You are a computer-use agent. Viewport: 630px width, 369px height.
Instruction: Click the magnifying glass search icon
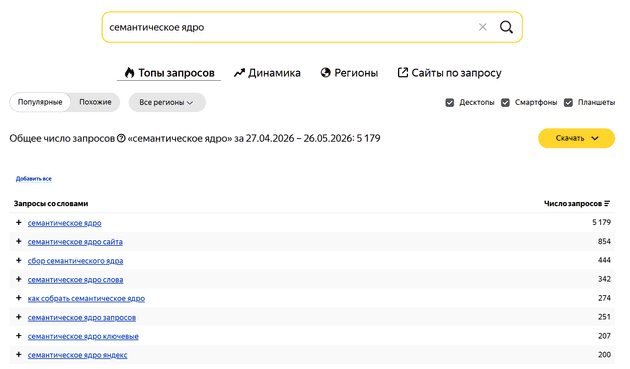coord(506,27)
